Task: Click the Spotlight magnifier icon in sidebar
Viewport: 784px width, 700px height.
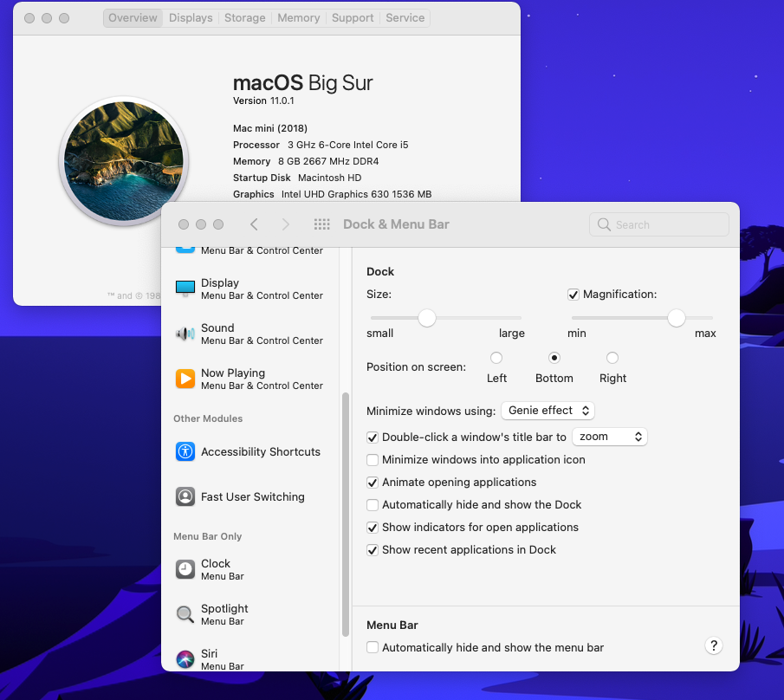Action: (x=185, y=614)
